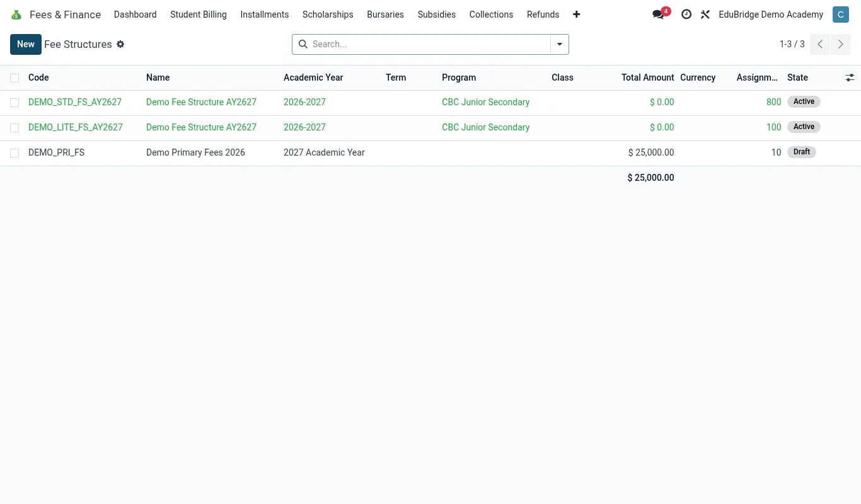861x504 pixels.
Task: Open the plus menu for more sections
Action: 576,14
